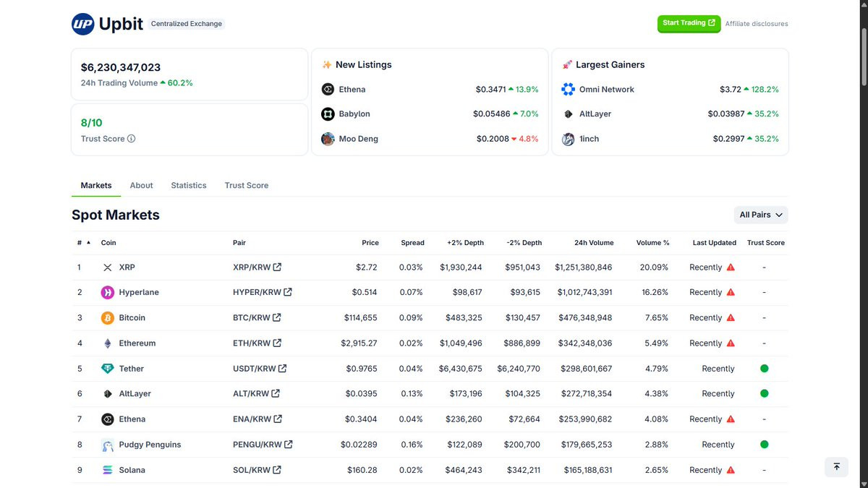The height and width of the screenshot is (488, 868).
Task: Click the 1inch coin icon
Action: pyautogui.click(x=568, y=139)
